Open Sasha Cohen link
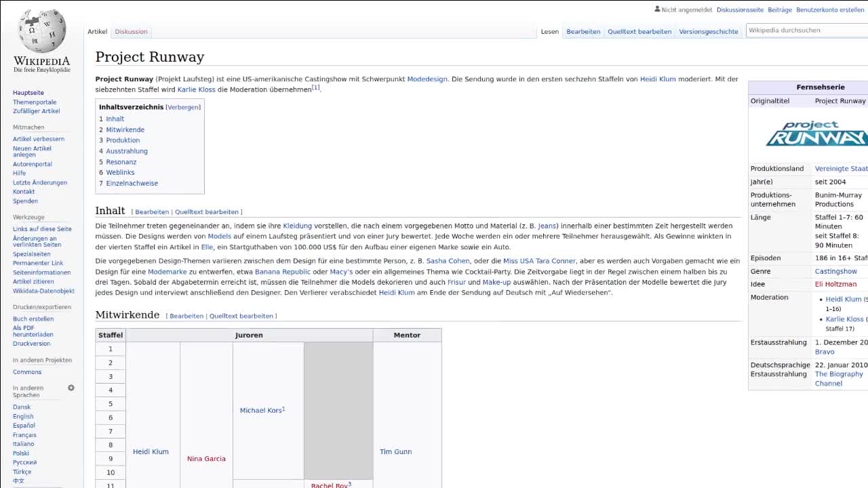 pos(448,261)
